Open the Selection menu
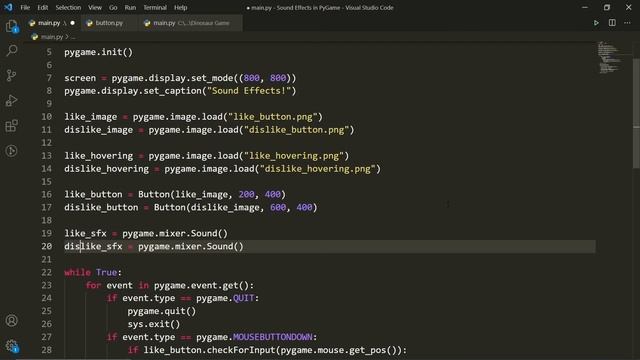 click(x=68, y=7)
